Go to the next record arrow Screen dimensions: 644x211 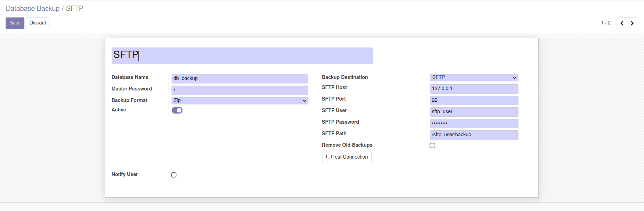pos(632,23)
